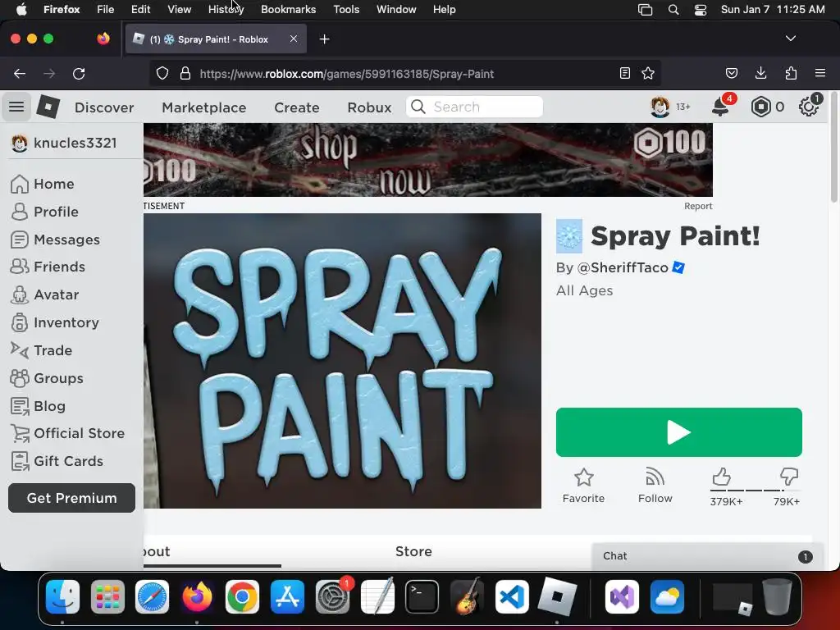Open the Discover page

coord(104,107)
